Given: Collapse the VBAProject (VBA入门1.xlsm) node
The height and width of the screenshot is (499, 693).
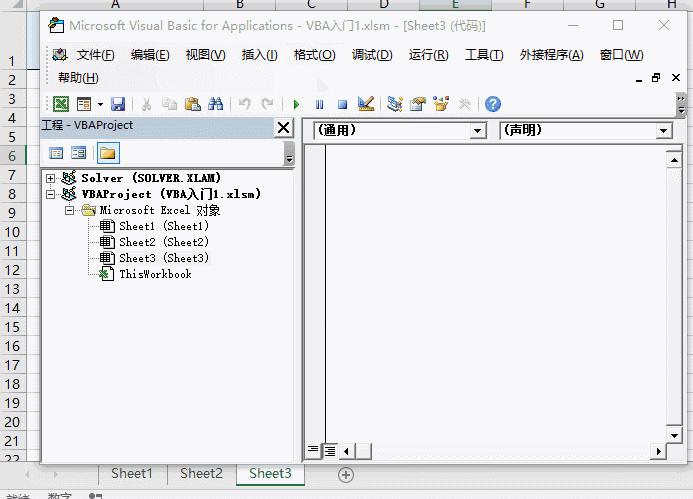Looking at the screenshot, I should pyautogui.click(x=51, y=194).
